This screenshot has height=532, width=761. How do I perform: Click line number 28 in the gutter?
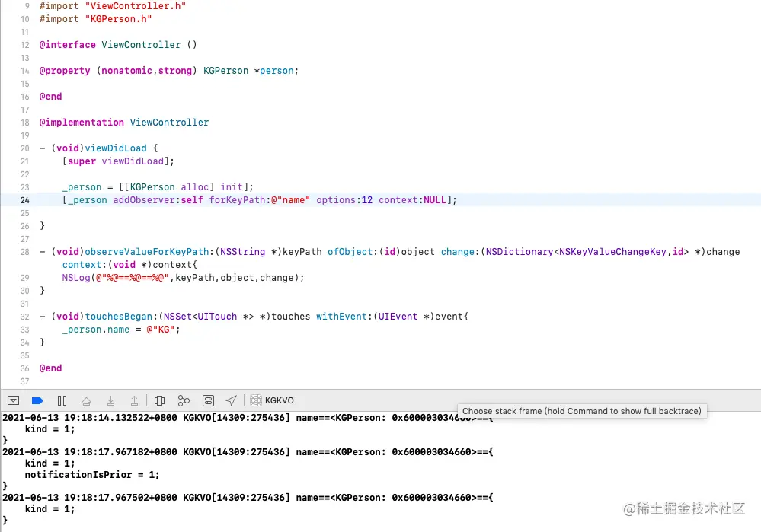point(24,252)
